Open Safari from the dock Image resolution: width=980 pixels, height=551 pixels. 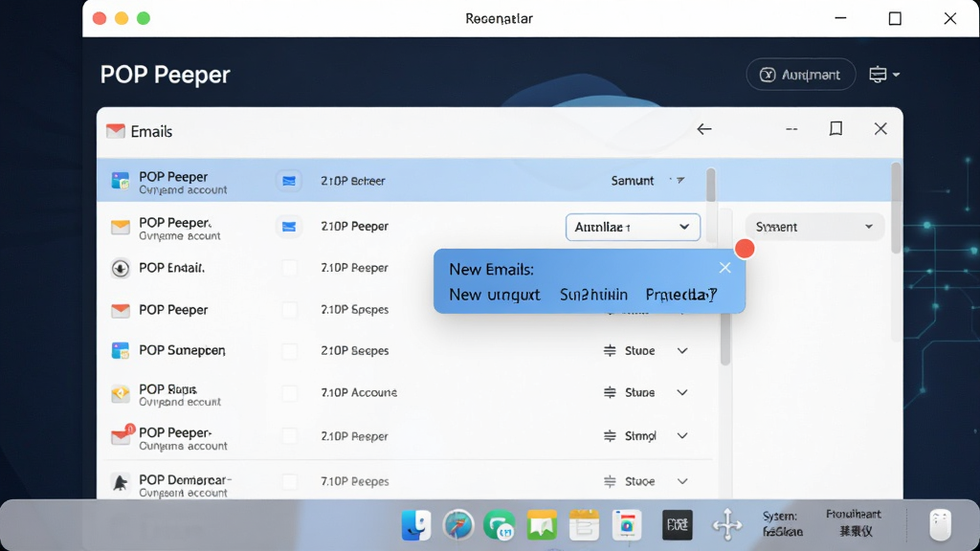pos(458,525)
